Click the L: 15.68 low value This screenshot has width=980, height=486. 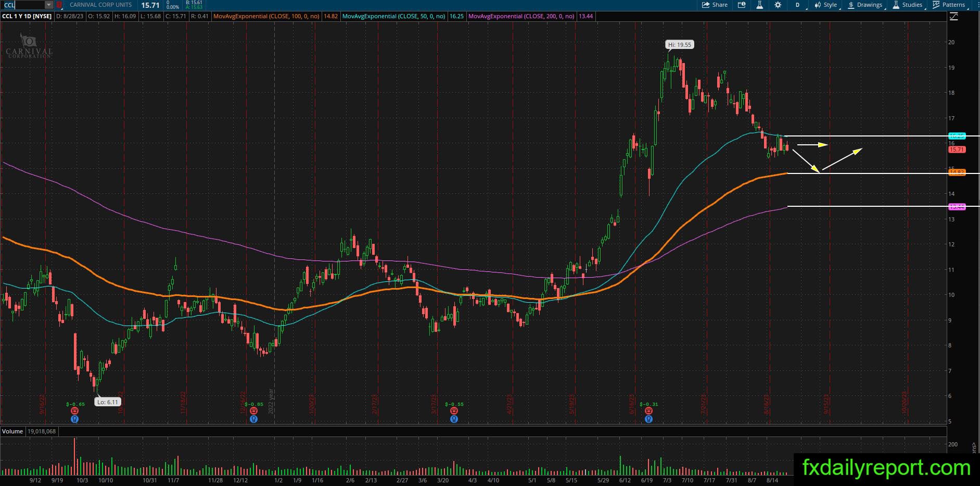(x=151, y=16)
